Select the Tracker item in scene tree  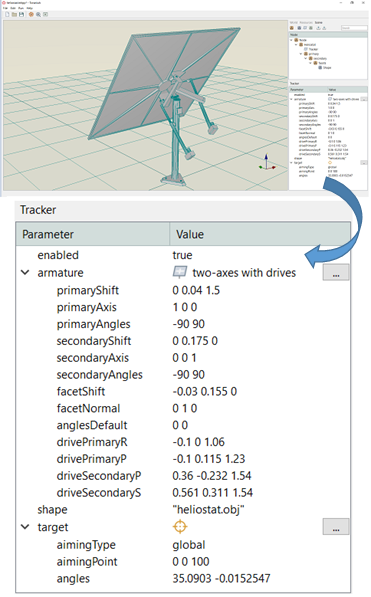pyautogui.click(x=313, y=49)
